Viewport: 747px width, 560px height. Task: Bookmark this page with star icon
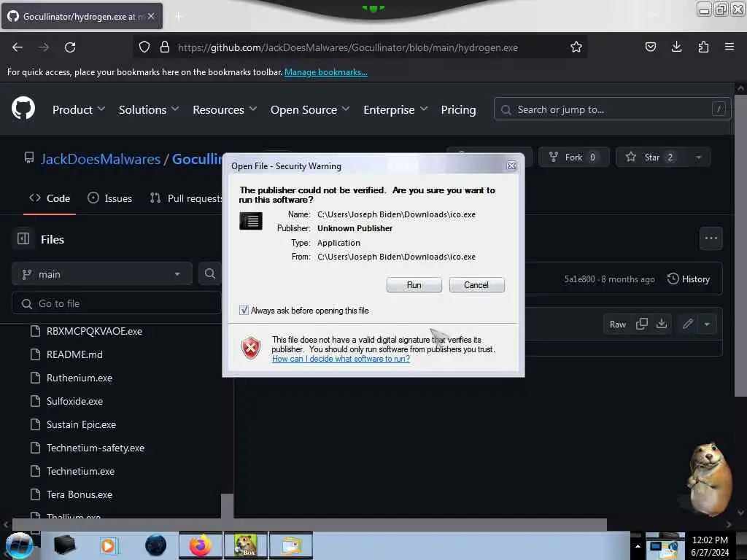coord(576,47)
